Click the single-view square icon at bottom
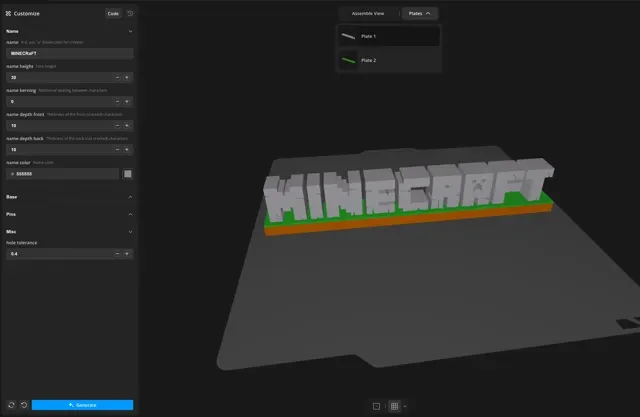Screen dimensions: 640x417 [376, 406]
